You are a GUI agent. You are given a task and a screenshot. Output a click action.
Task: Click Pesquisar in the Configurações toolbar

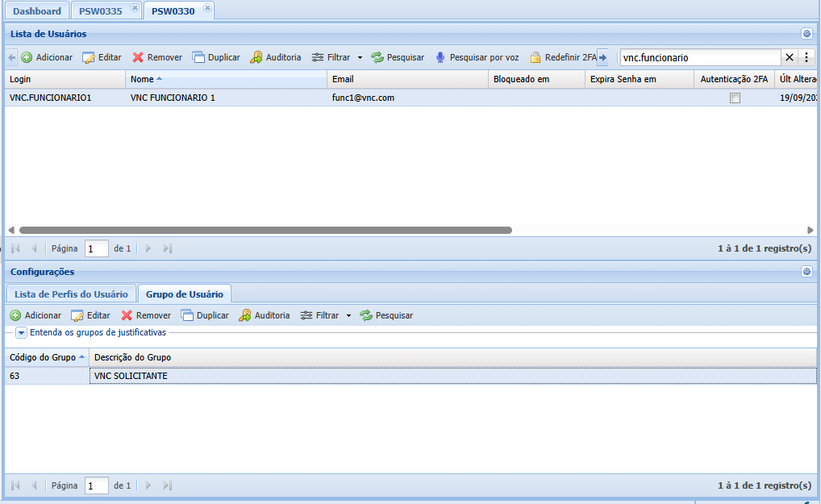386,315
